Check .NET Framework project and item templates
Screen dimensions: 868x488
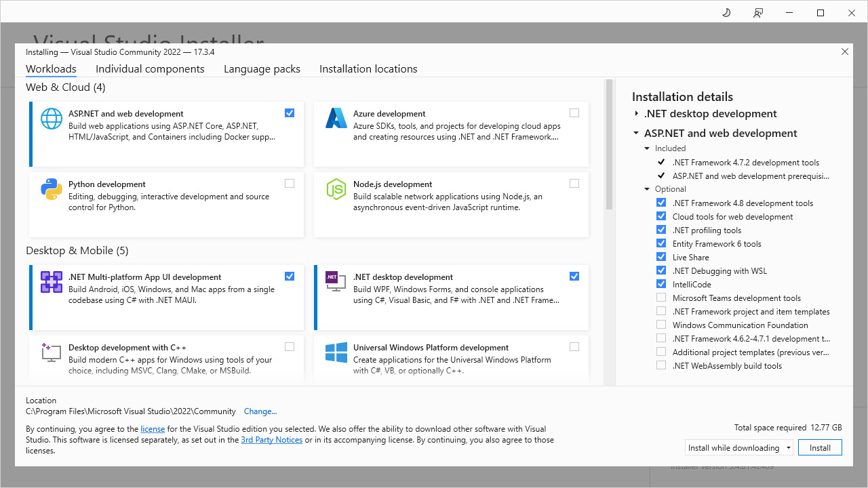pos(661,311)
